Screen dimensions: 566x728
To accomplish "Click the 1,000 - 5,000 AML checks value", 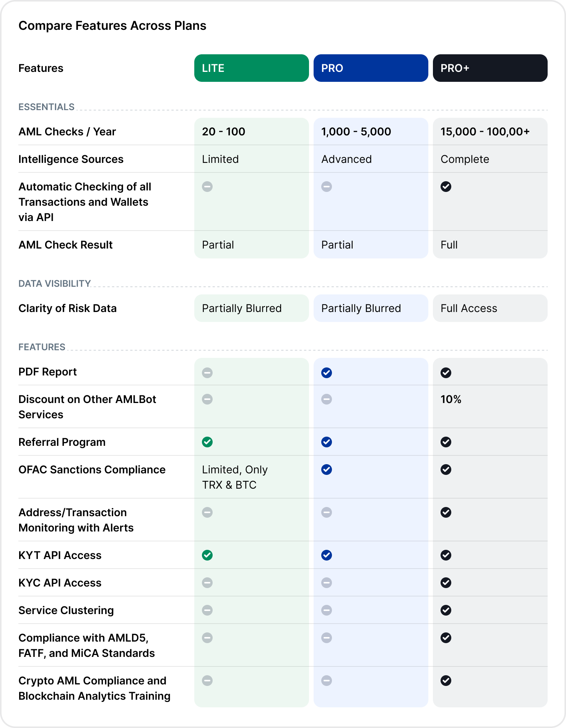I will (x=356, y=132).
